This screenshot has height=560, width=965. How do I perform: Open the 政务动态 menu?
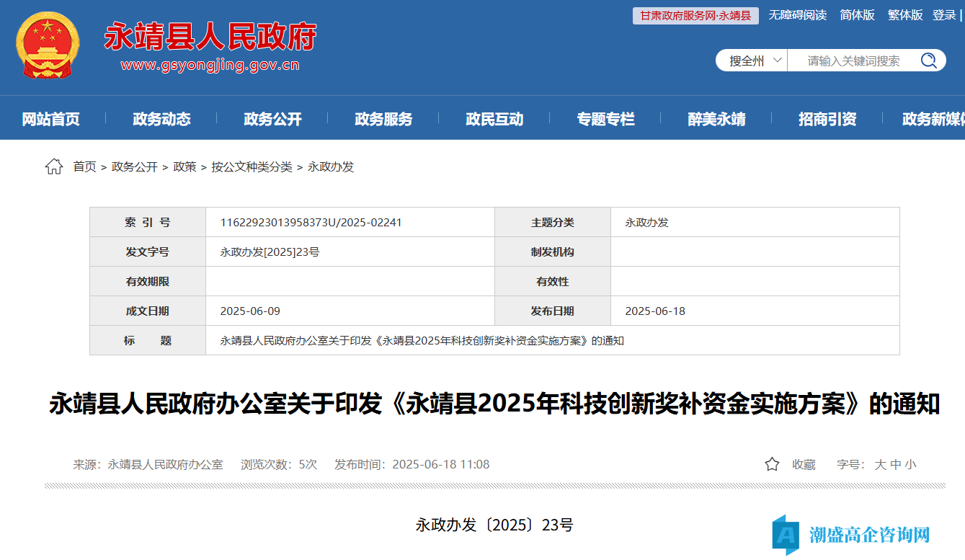(161, 119)
